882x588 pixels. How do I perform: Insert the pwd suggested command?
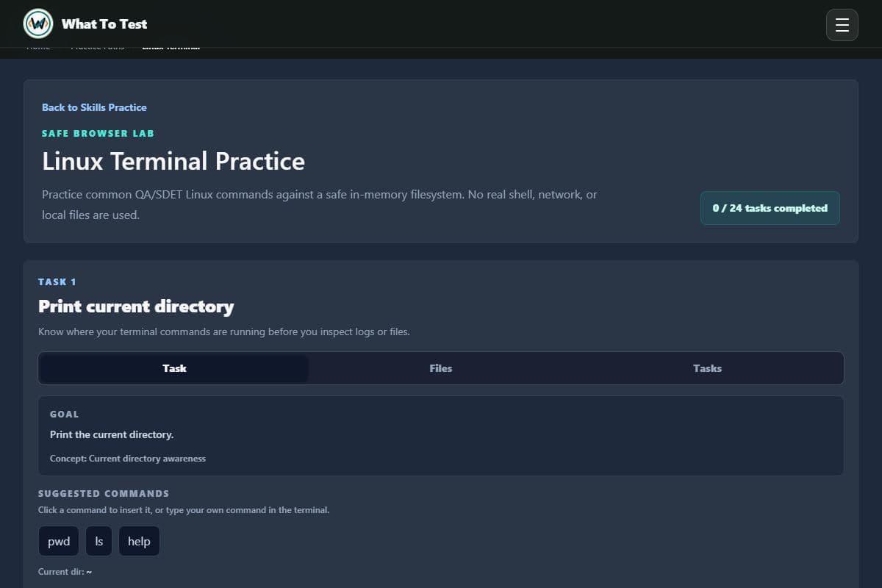59,541
